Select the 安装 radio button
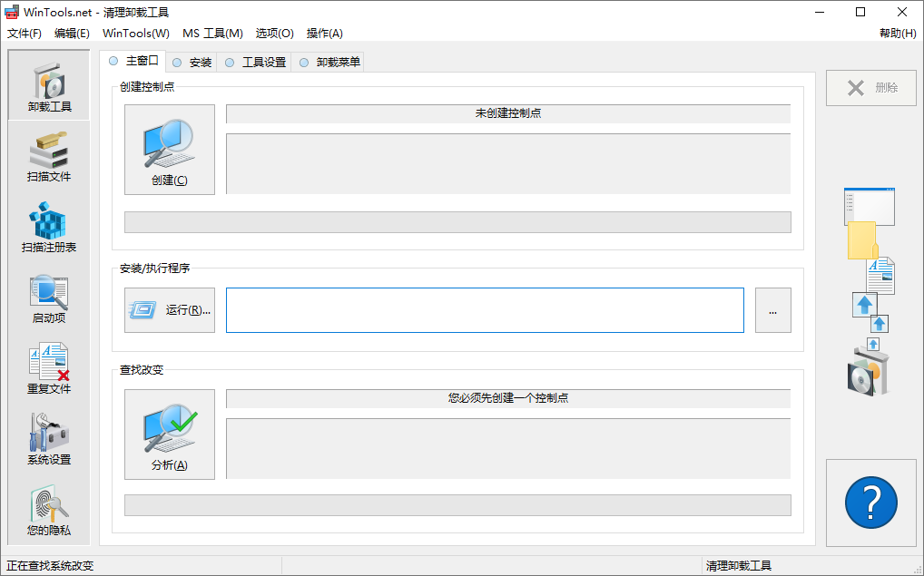 [176, 62]
